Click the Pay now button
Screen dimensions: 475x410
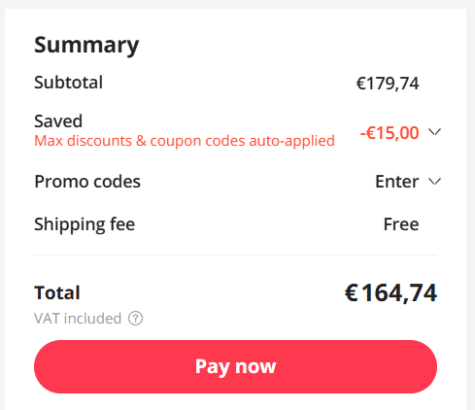point(235,367)
